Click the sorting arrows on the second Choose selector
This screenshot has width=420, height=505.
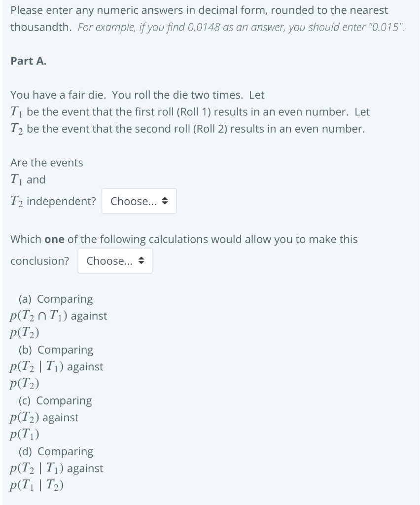coord(142,261)
